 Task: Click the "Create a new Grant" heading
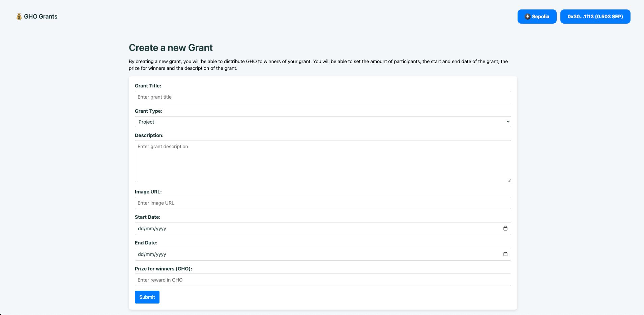[171, 48]
